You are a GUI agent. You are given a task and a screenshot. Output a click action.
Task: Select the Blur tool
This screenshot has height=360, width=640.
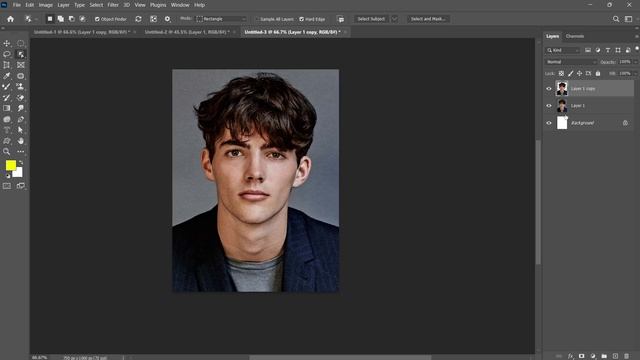(7, 119)
